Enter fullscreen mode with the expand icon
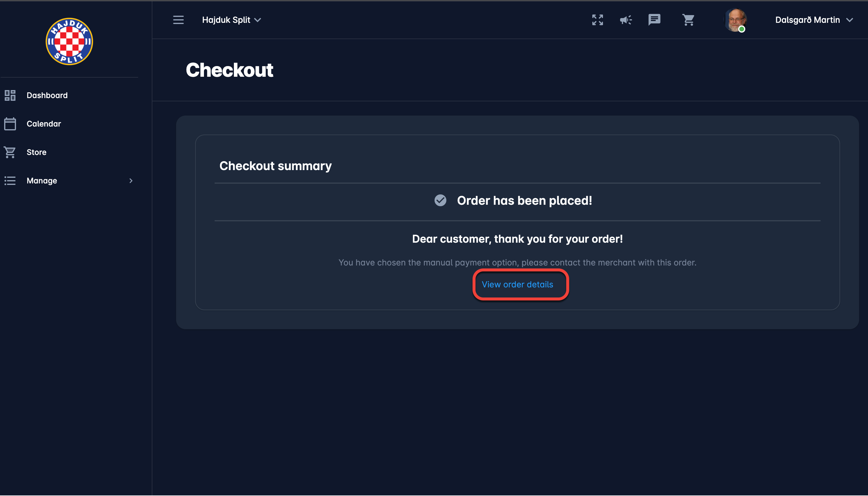Viewport: 868px width, 496px height. (597, 20)
